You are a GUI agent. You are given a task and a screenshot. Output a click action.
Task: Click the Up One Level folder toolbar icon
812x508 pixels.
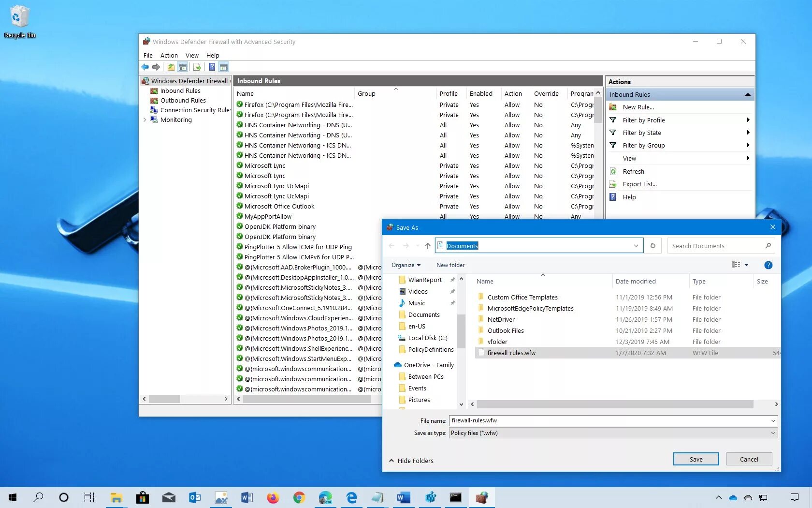coord(171,67)
